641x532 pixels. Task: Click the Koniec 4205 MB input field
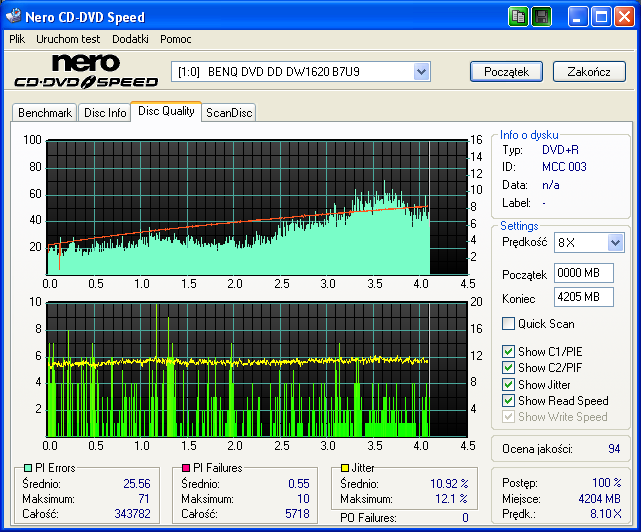(584, 297)
